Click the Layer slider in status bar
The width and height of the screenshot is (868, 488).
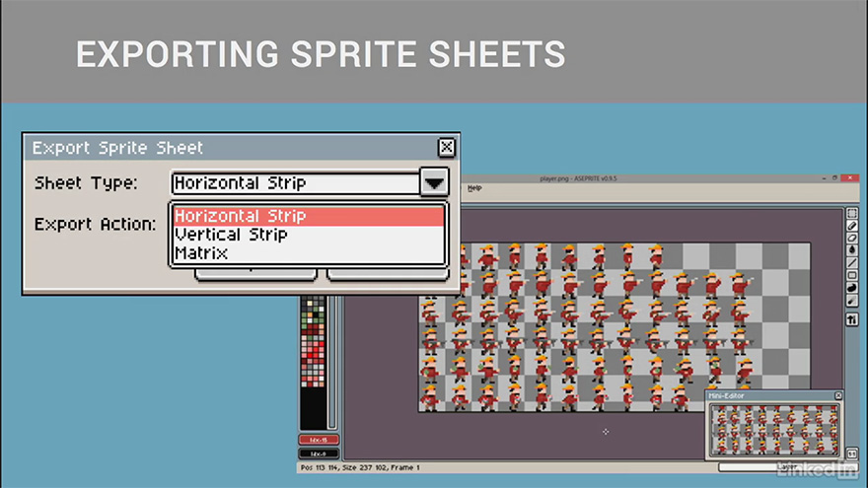787,467
